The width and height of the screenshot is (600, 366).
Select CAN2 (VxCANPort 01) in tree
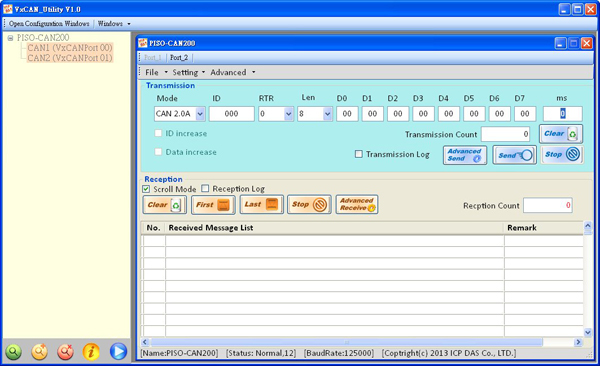[70, 58]
